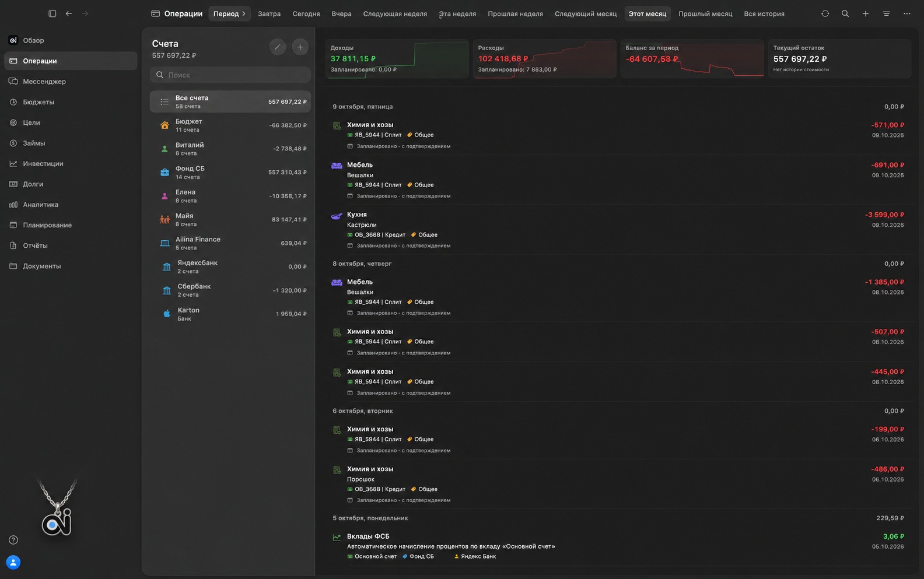Expand the Период dropdown
924x579 pixels.
(230, 13)
